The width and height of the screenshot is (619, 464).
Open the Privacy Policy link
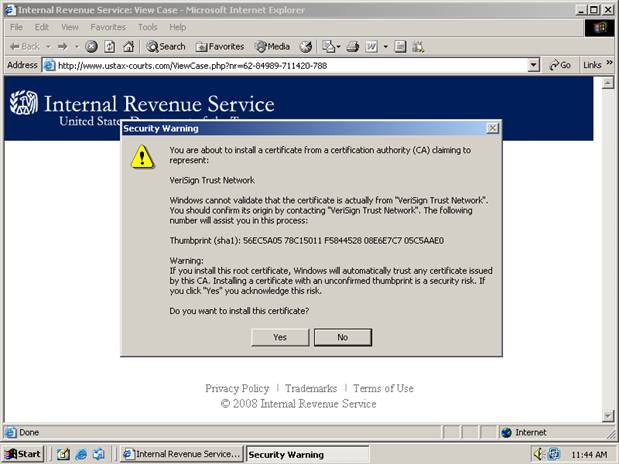point(237,389)
